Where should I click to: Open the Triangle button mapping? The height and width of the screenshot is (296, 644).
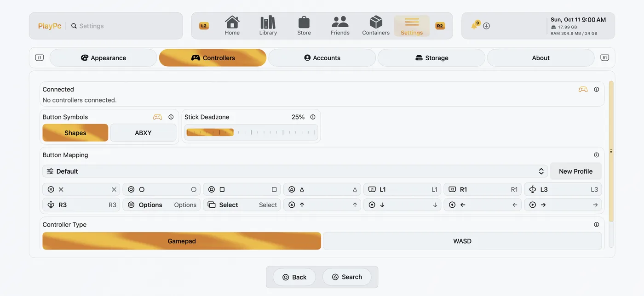(322, 189)
